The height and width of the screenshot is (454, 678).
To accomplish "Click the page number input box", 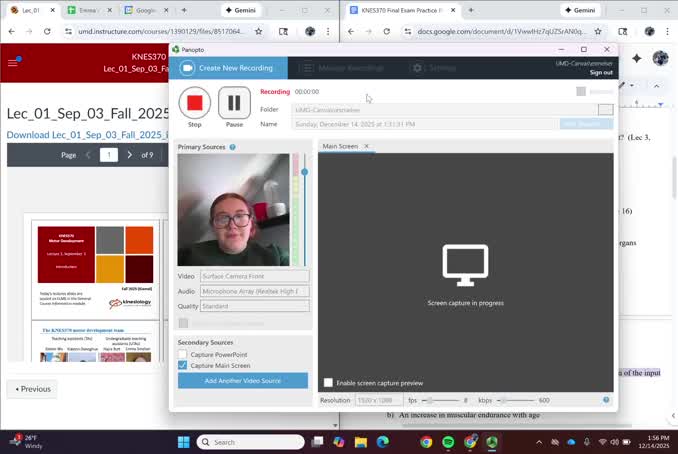I will point(109,155).
